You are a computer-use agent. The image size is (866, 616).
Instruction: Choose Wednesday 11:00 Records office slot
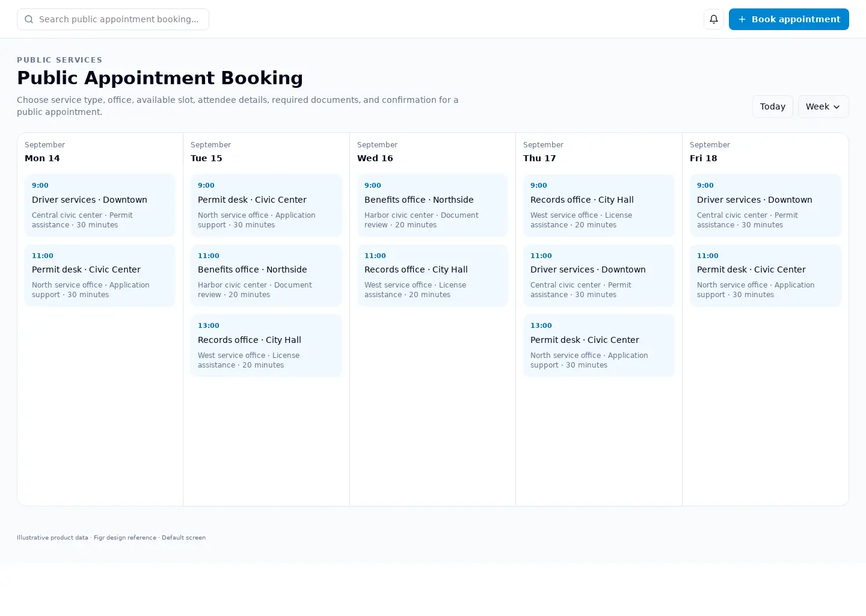pos(432,276)
